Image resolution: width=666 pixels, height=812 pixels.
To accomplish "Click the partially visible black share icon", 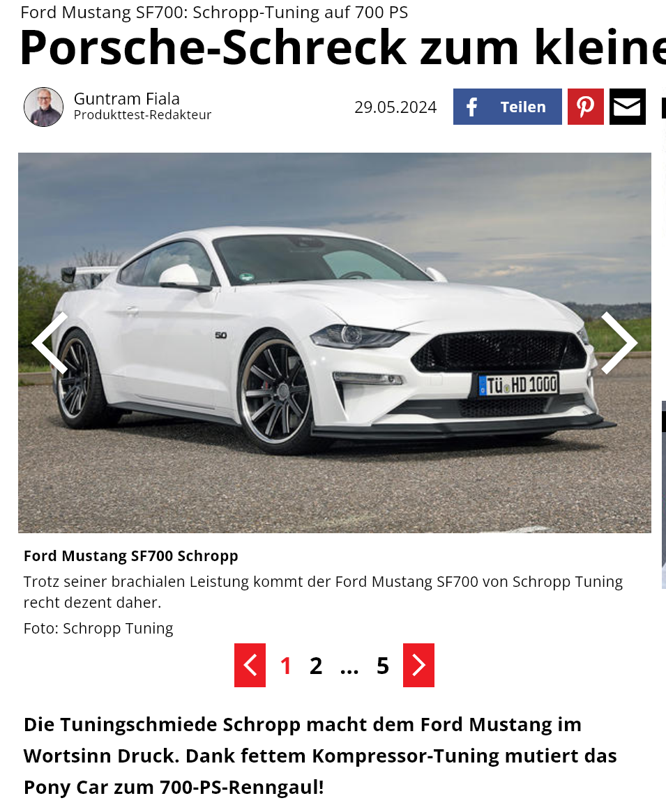I will (663, 107).
